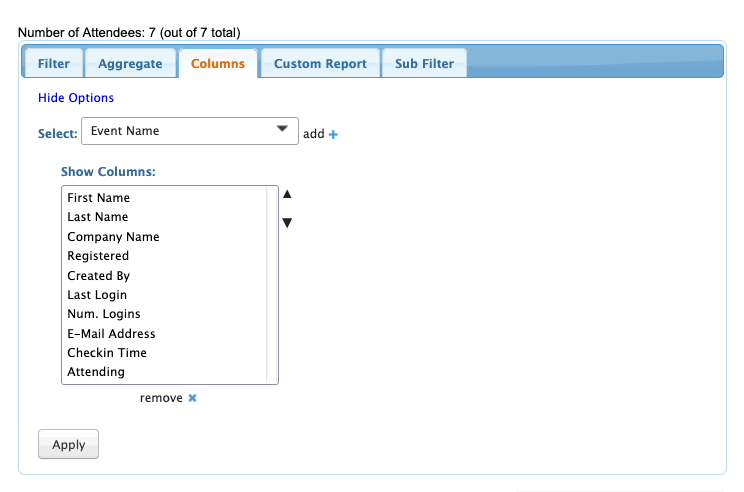Pick Created By in the columns list
The height and width of the screenshot is (492, 744).
(98, 276)
